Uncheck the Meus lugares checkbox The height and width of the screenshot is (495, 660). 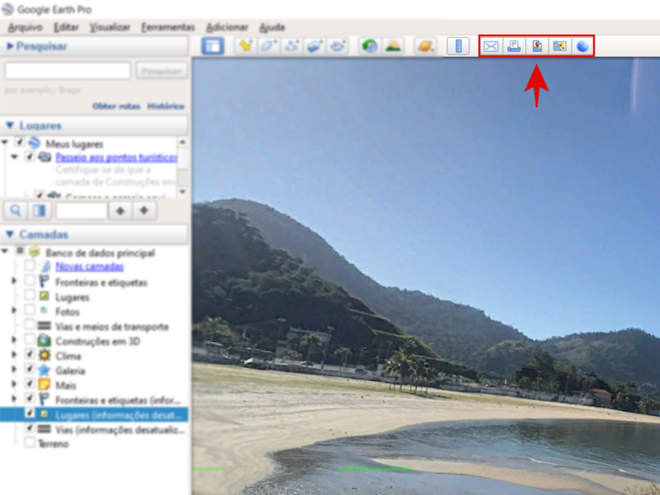(19, 142)
